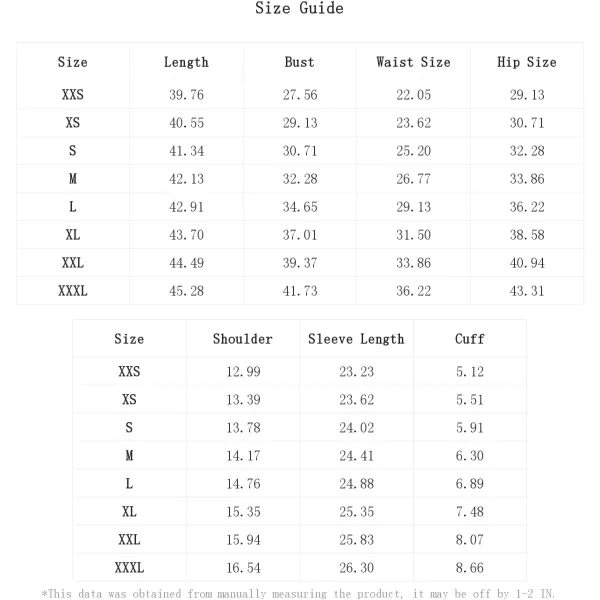Select the XXXL label in the top table

[73, 291]
